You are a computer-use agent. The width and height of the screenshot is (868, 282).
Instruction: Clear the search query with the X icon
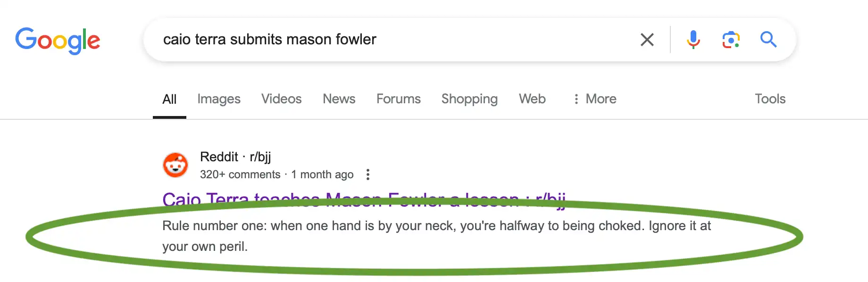coord(647,40)
